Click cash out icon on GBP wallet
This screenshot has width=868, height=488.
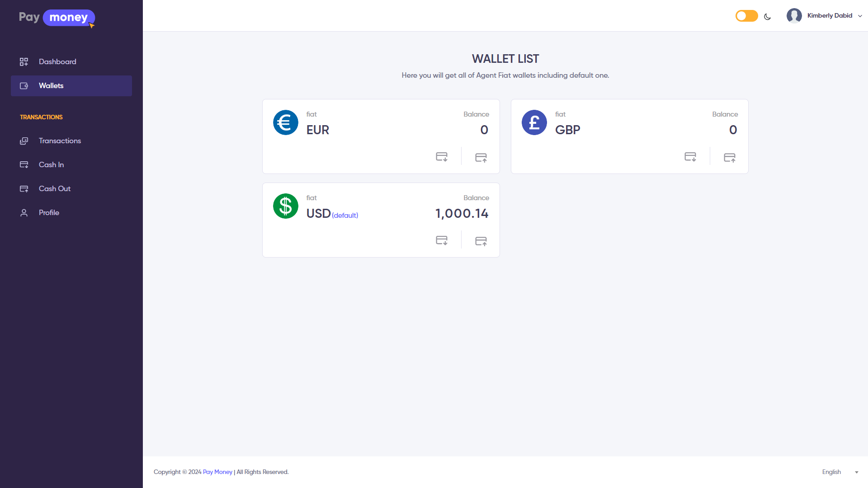click(x=730, y=157)
